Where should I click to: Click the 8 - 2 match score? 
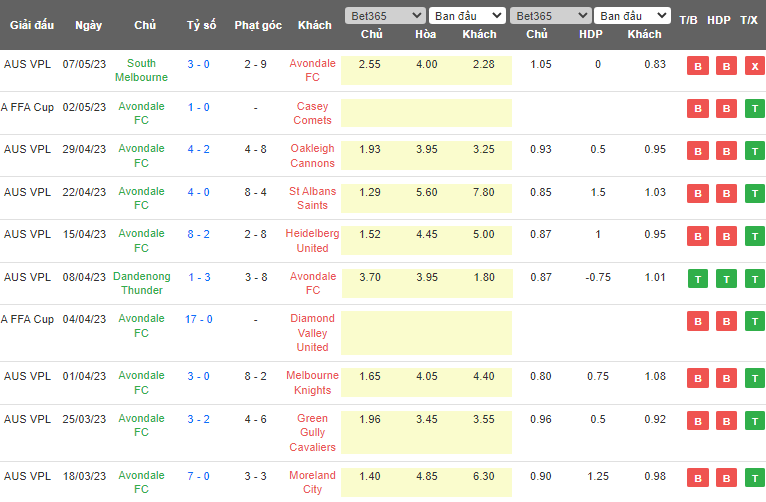(x=199, y=234)
